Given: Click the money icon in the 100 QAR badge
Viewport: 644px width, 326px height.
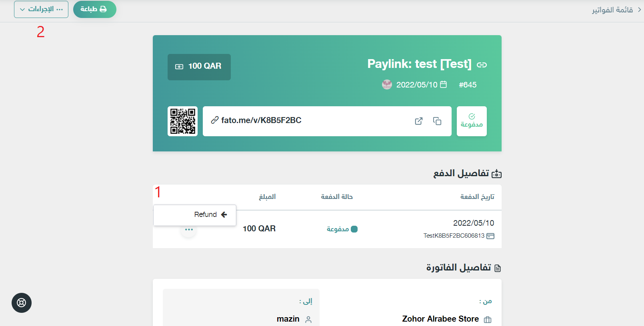Looking at the screenshot, I should click(179, 67).
